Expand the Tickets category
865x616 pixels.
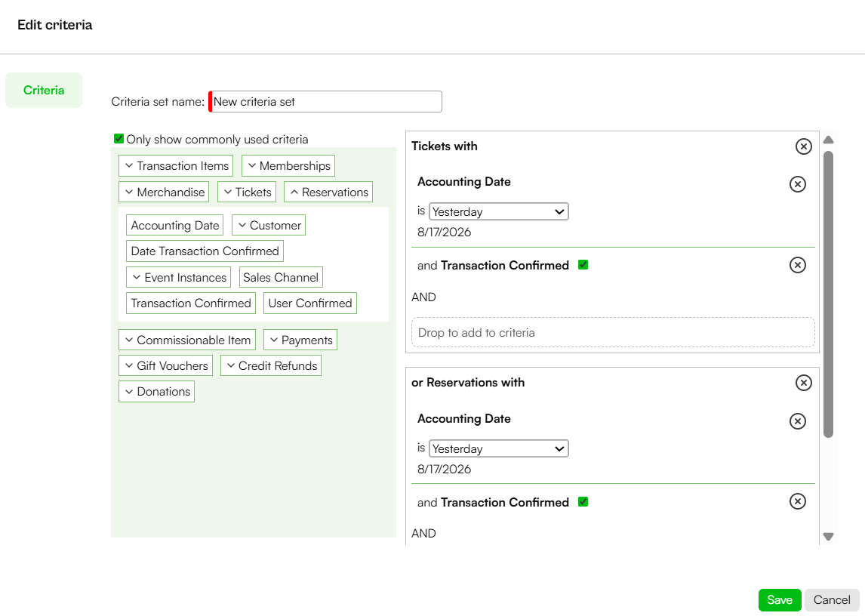coord(247,192)
